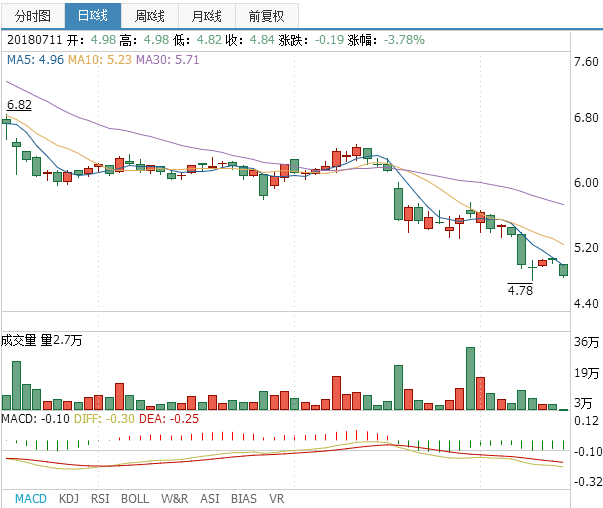Click the MACD: -0.10 value label

point(35,419)
